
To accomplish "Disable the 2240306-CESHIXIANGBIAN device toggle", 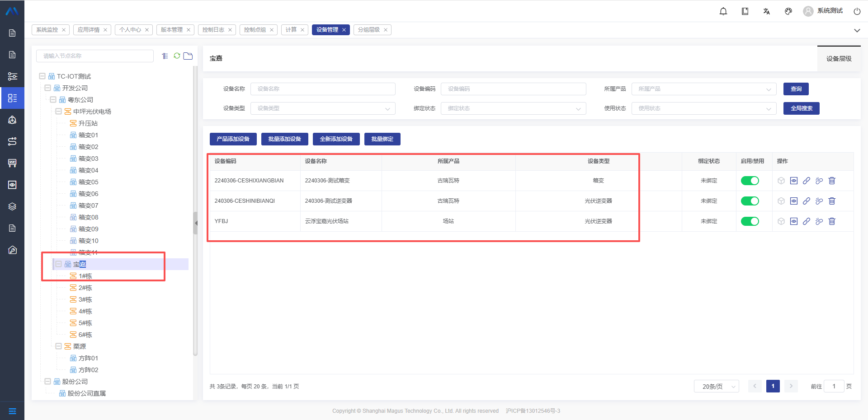I will pyautogui.click(x=750, y=181).
